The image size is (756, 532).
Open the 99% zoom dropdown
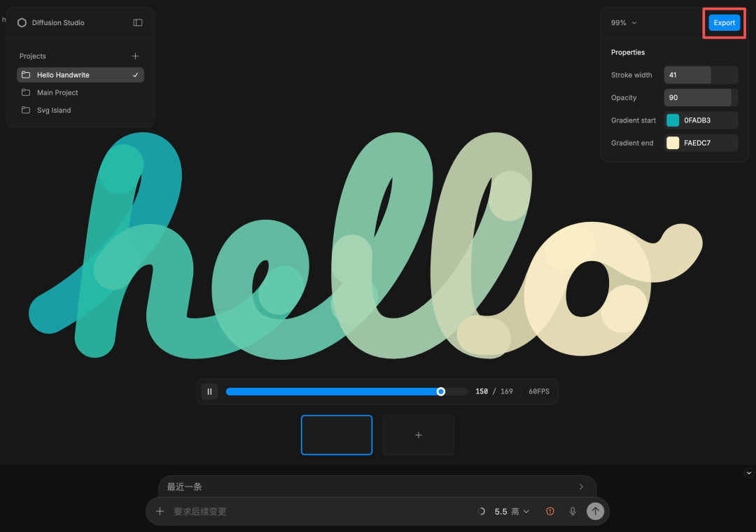tap(624, 22)
